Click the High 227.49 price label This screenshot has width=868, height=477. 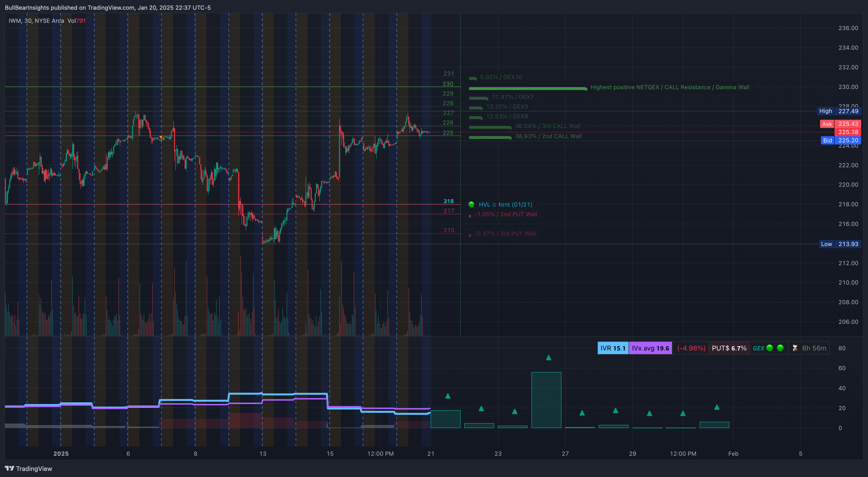pyautogui.click(x=839, y=111)
